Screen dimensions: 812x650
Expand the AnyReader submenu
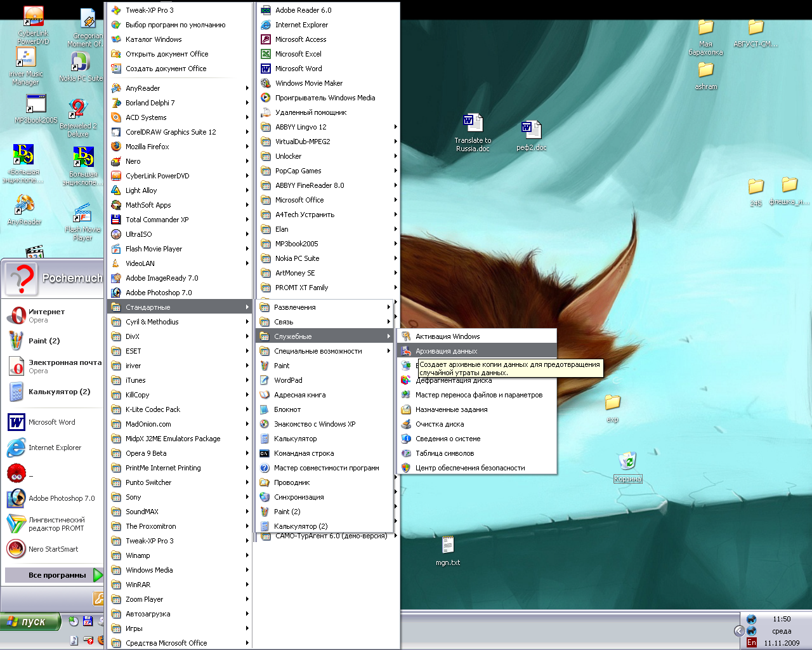pos(180,88)
